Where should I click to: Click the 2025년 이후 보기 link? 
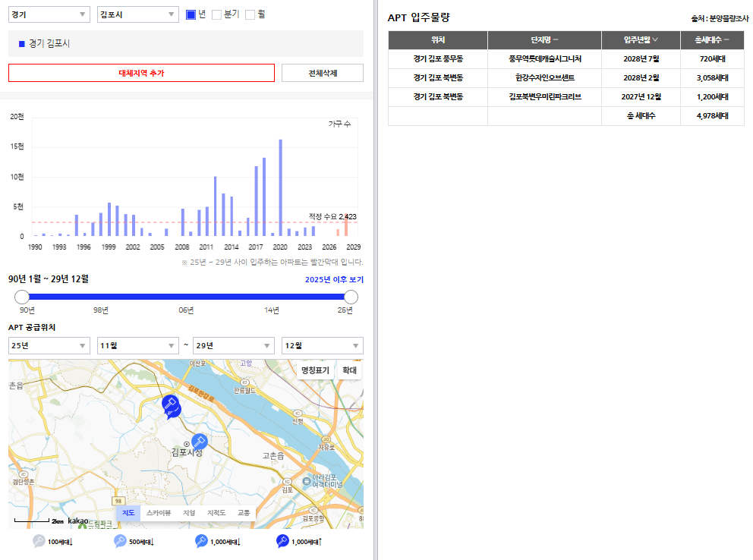tap(334, 279)
